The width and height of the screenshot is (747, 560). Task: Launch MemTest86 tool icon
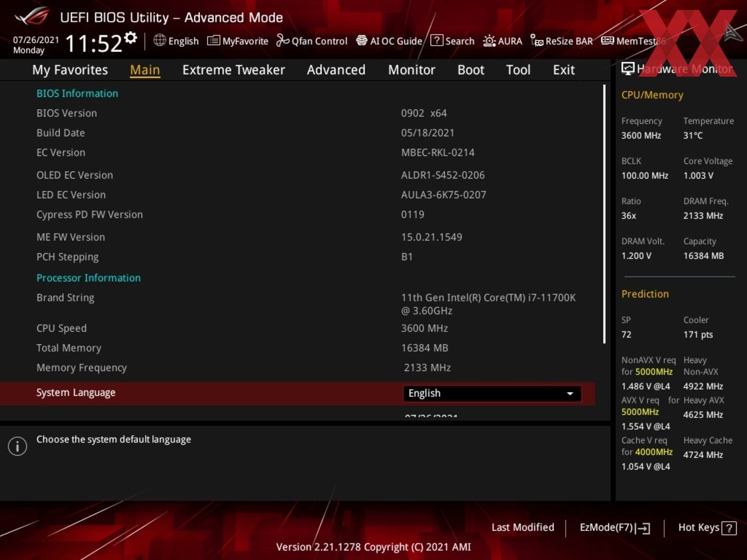point(607,41)
